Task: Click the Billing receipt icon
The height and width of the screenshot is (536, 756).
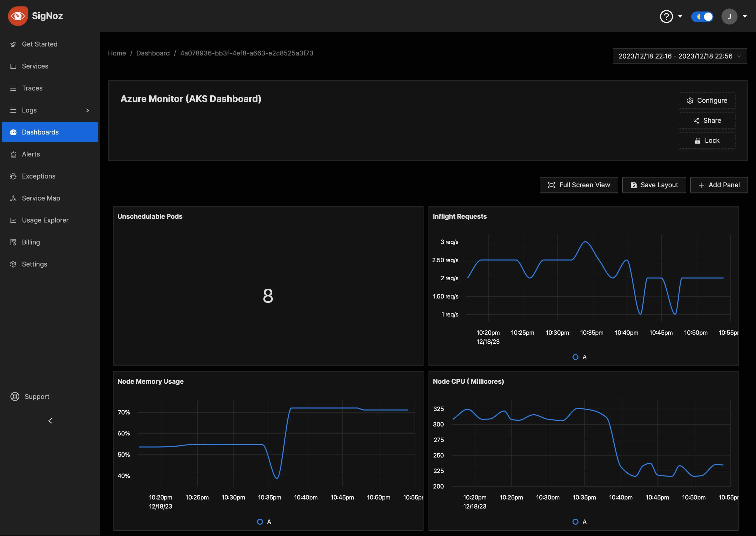Action: [x=13, y=242]
